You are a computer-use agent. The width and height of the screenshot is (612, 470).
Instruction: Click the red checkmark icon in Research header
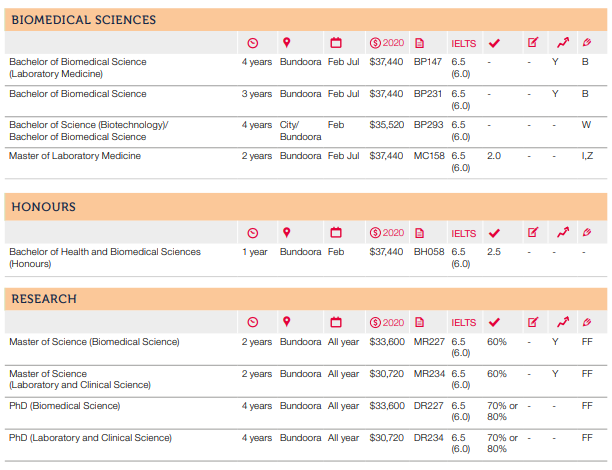(493, 322)
